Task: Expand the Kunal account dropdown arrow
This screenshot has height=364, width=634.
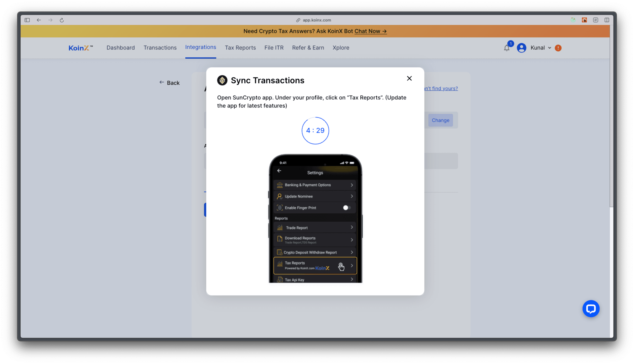Action: [549, 48]
